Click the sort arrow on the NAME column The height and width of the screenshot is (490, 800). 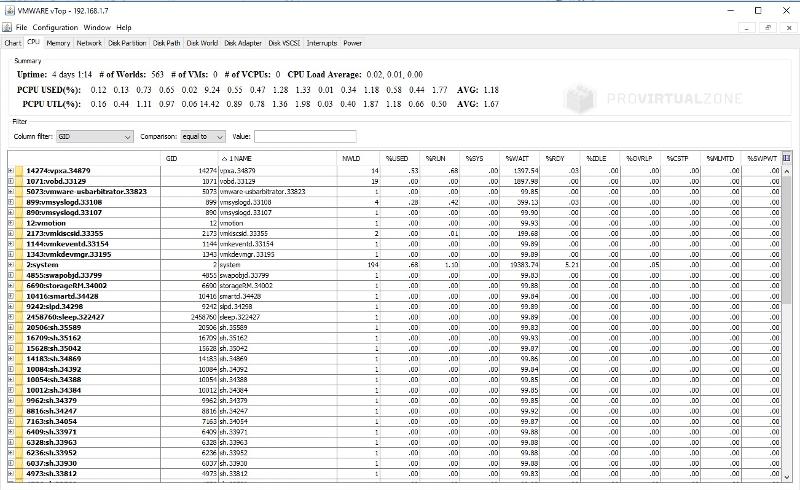(223, 158)
